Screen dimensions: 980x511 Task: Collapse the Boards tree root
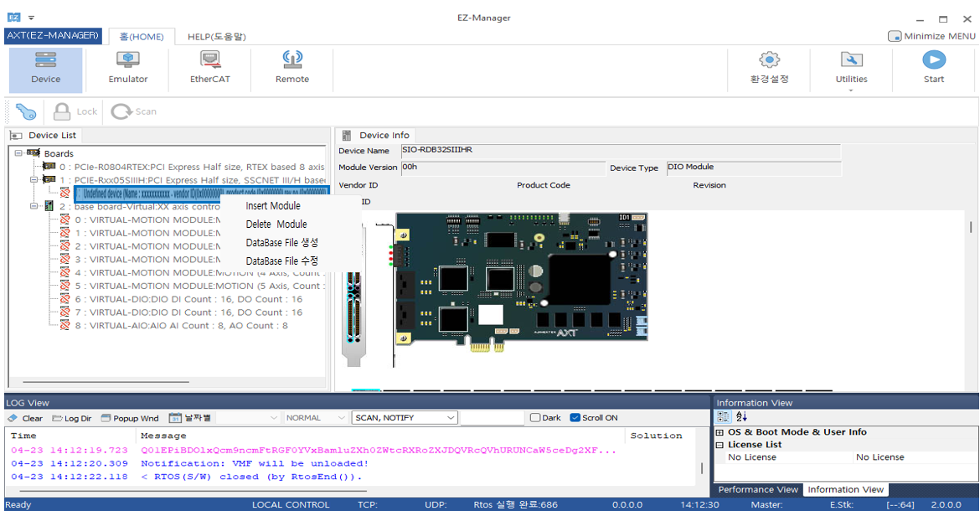pos(18,153)
